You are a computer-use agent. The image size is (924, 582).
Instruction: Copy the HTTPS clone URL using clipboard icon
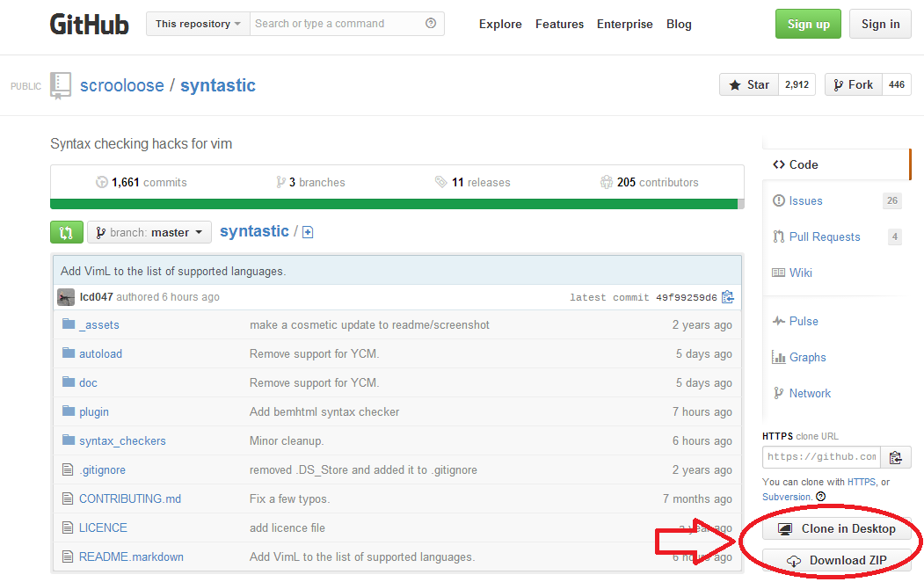(x=896, y=457)
